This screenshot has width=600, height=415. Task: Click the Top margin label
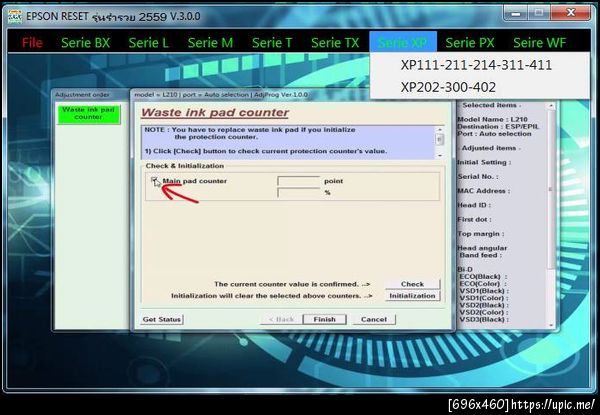point(481,234)
